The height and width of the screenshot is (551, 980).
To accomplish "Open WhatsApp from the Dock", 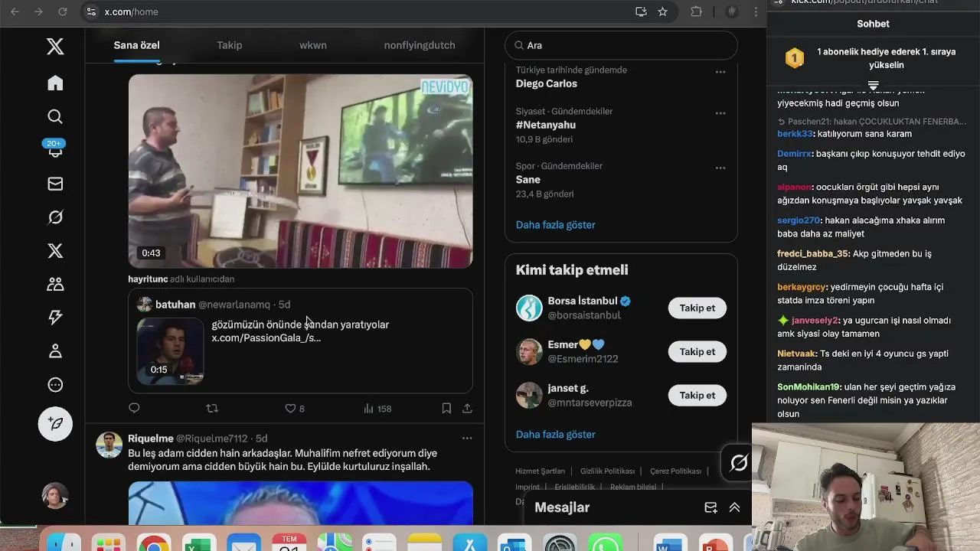I will tap(606, 542).
